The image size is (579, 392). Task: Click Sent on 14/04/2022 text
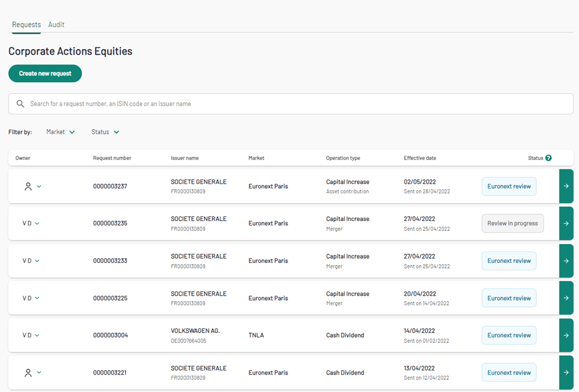[426, 303]
